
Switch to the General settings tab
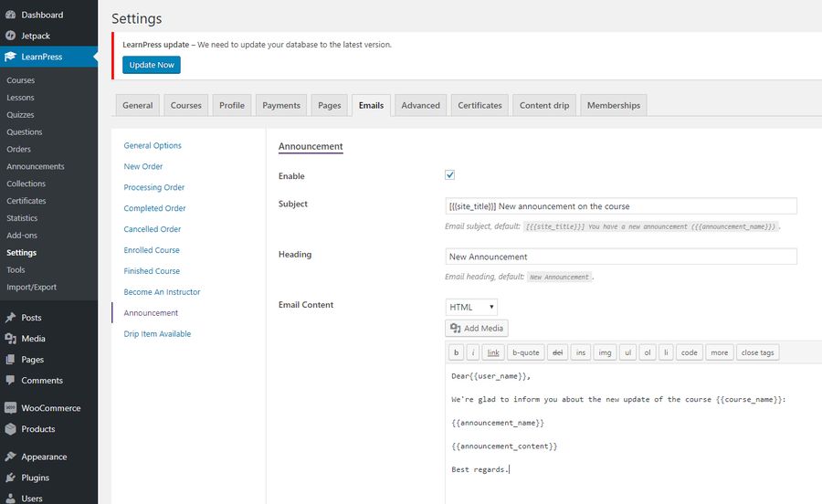click(x=137, y=105)
